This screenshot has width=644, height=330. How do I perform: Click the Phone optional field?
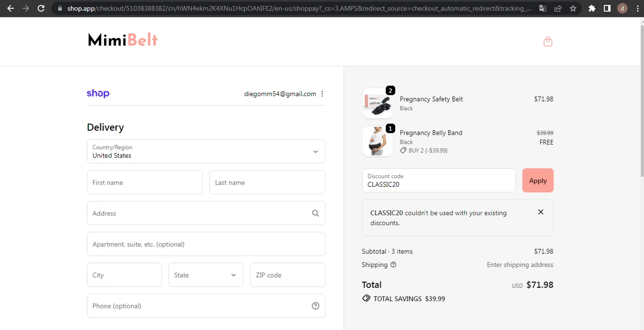coord(206,306)
